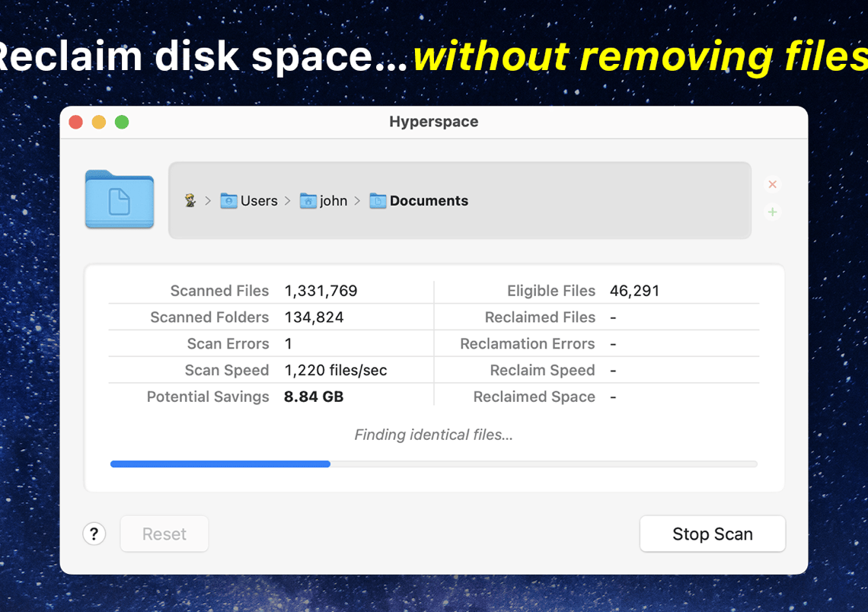Open help via the question mark icon
This screenshot has height=612, width=868.
click(x=94, y=534)
